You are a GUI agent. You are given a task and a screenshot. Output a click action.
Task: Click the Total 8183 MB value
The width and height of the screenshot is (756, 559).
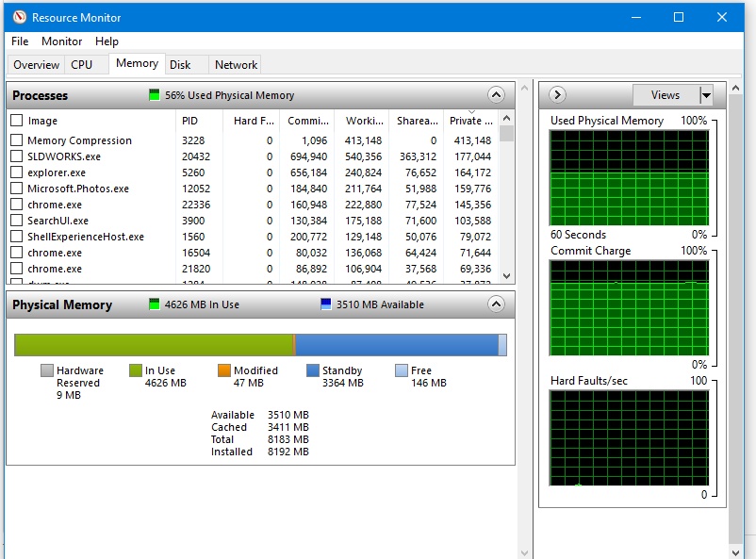(x=288, y=439)
